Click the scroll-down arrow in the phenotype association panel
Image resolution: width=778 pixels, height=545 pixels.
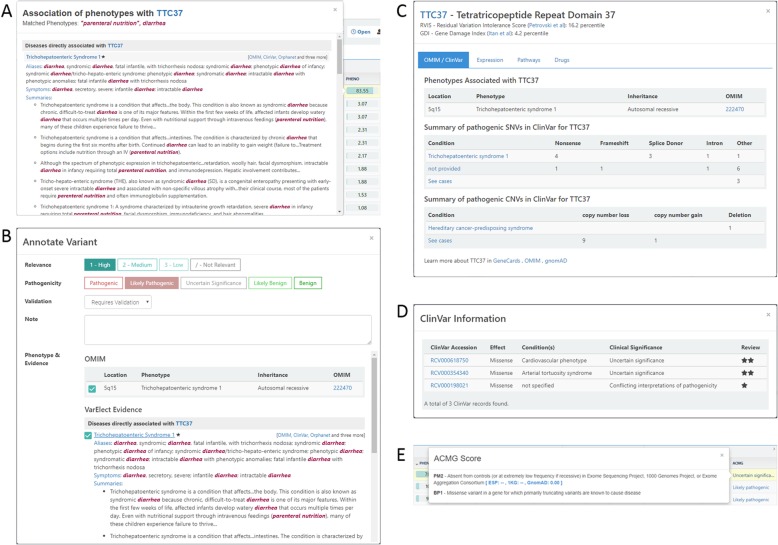(x=337, y=212)
